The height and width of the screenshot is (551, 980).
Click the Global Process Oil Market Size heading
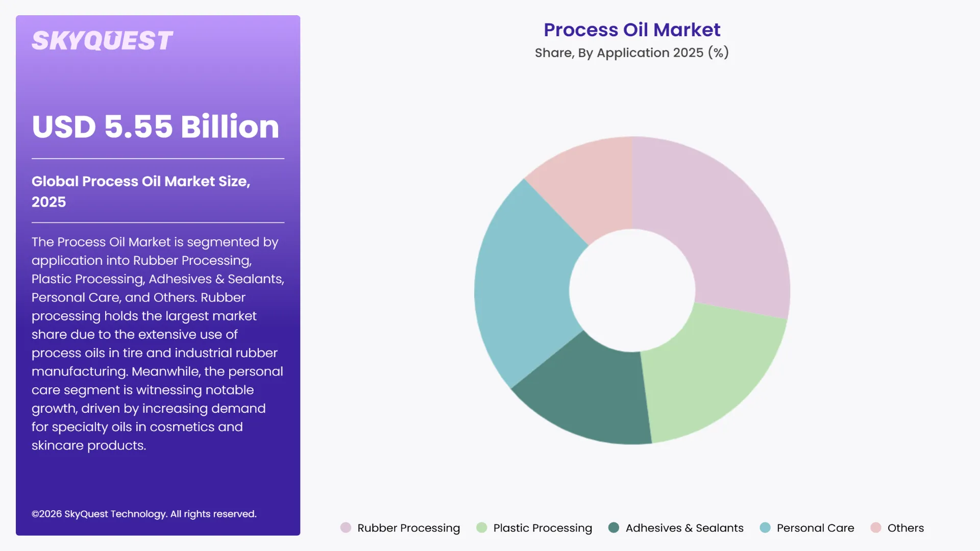click(141, 191)
